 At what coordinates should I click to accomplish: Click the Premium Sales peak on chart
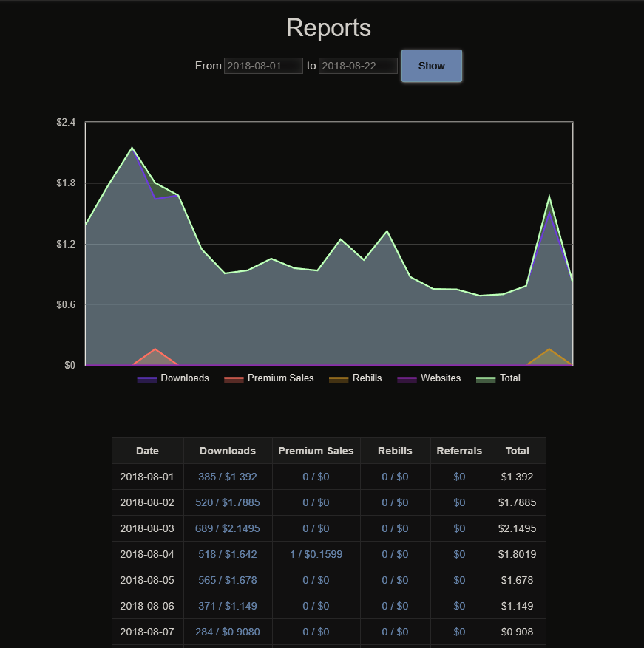tap(155, 349)
